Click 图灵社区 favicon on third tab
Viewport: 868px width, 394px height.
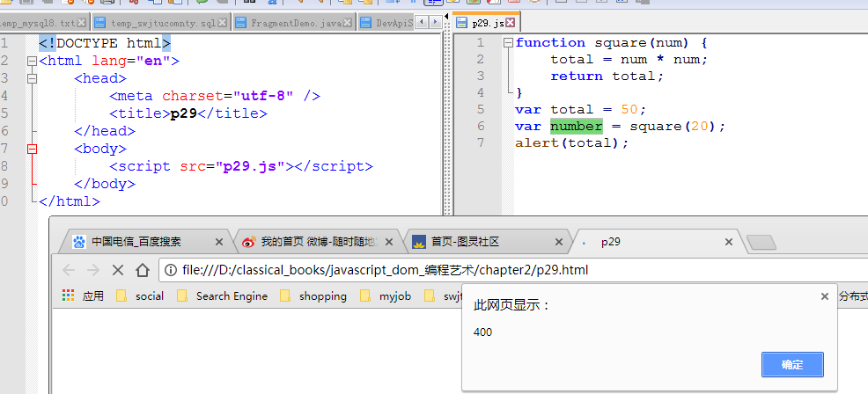tap(419, 242)
